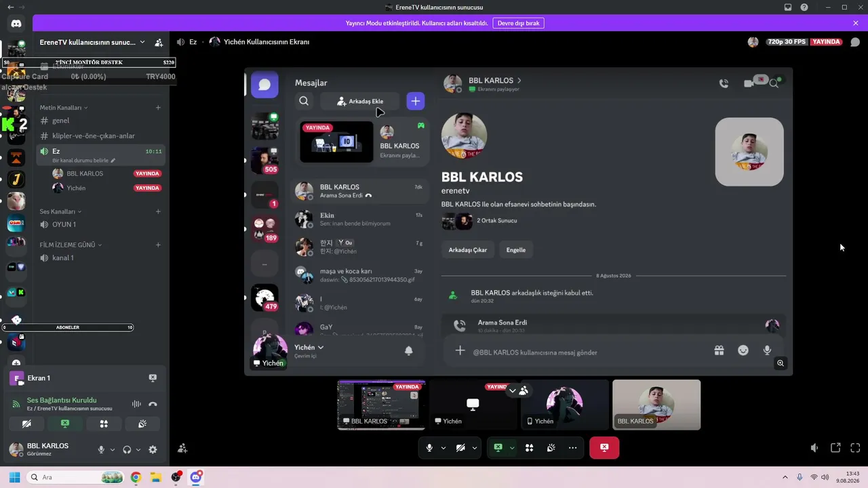Collapse the Metin Kanalları category
This screenshot has width=868, height=488.
(x=64, y=108)
